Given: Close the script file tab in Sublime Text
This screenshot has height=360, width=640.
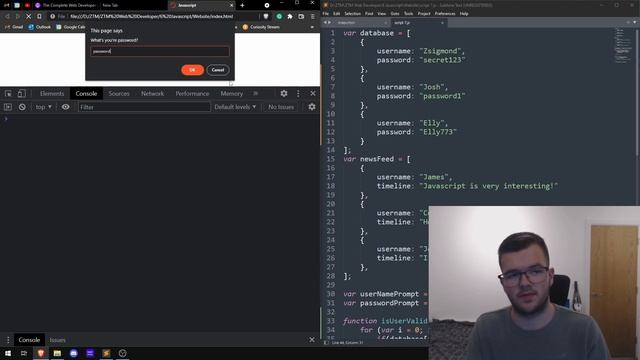Looking at the screenshot, I should coord(442,23).
